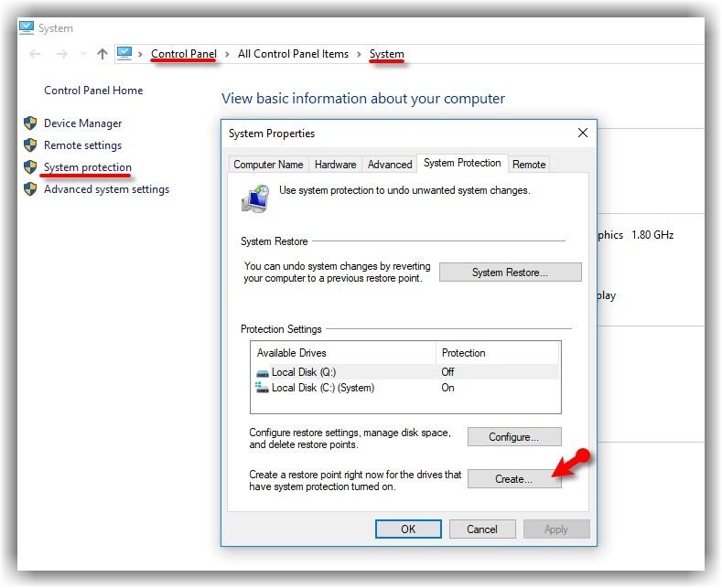
Task: Click the Configure... button
Action: tap(514, 437)
